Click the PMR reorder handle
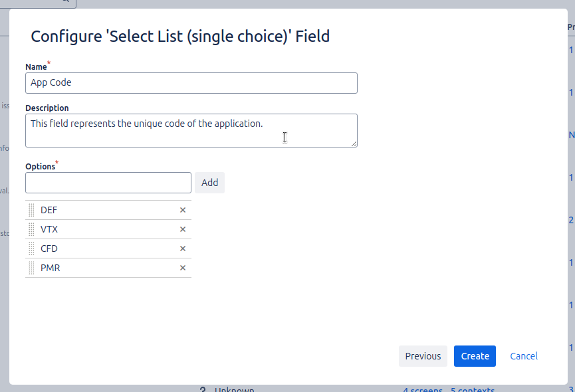575x392 pixels. tap(31, 268)
